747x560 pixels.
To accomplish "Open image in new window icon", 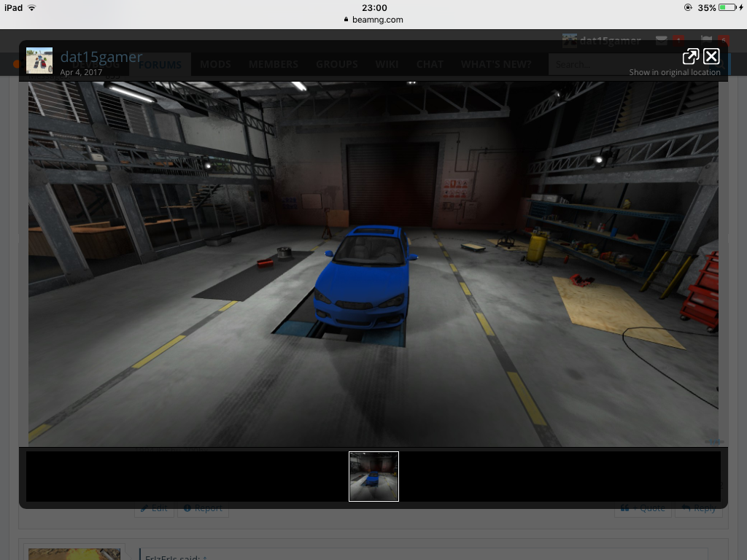I will click(690, 56).
